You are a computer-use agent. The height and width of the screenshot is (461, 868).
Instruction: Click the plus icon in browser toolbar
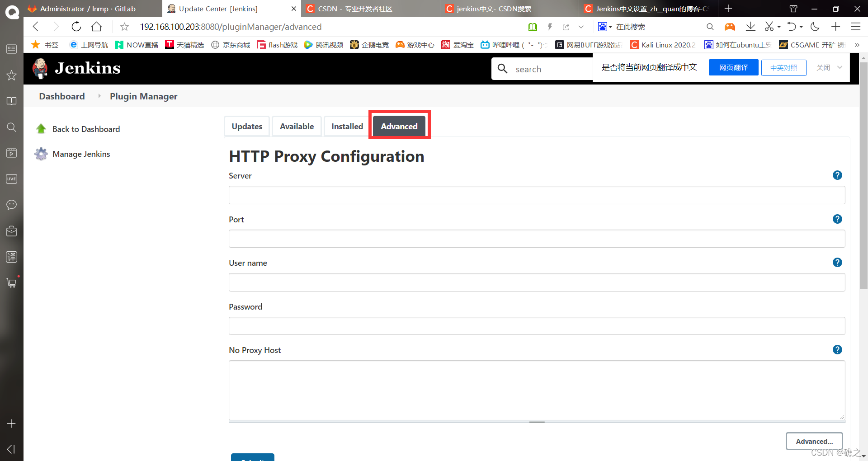(x=835, y=27)
